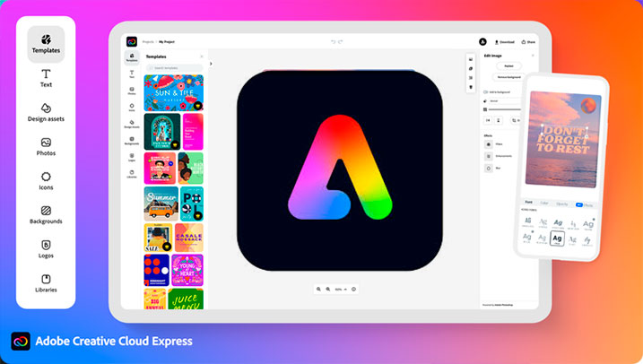The height and width of the screenshot is (364, 643).
Task: Adjust the opacity slider in Edit image
Action: 504,109
